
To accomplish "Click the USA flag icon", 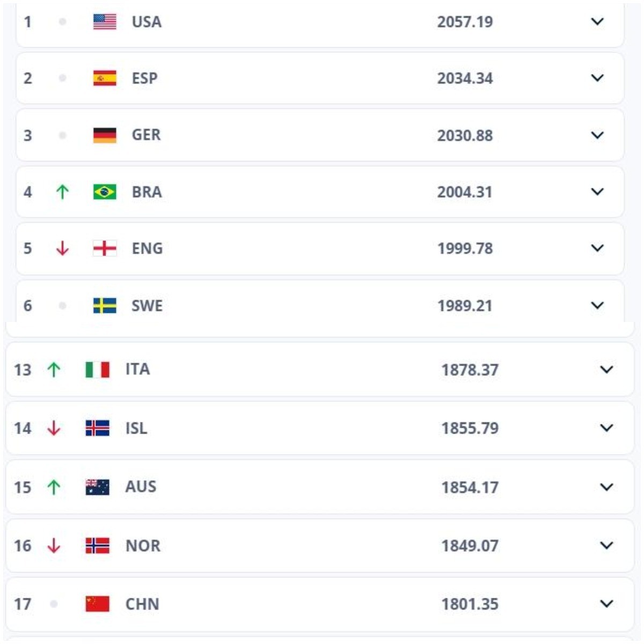I will click(x=105, y=22).
